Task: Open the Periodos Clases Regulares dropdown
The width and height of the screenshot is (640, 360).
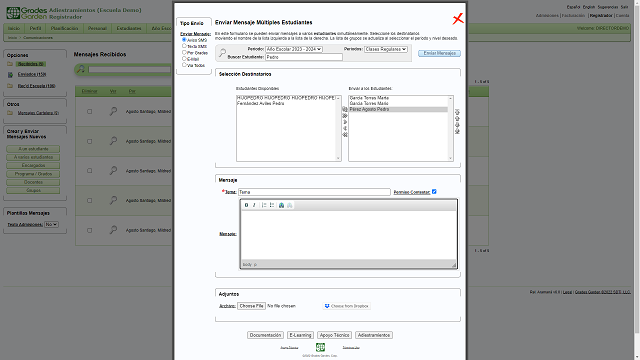Action: click(386, 49)
